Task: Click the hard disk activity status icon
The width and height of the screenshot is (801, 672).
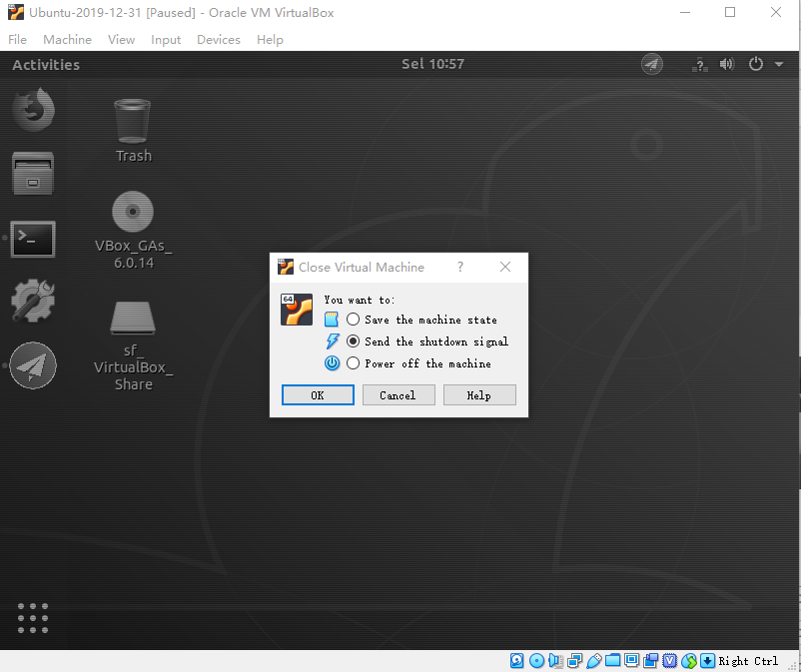Action: (516, 660)
